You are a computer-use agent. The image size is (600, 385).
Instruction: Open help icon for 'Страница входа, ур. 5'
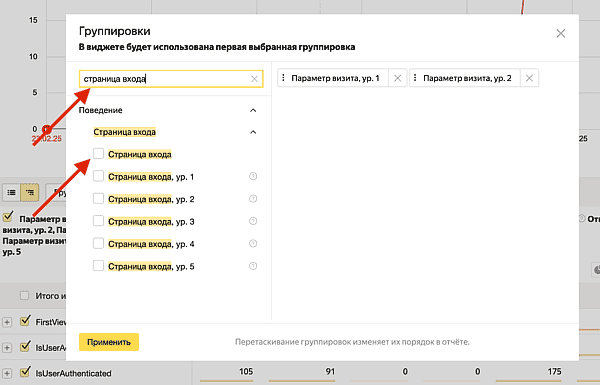(x=253, y=266)
